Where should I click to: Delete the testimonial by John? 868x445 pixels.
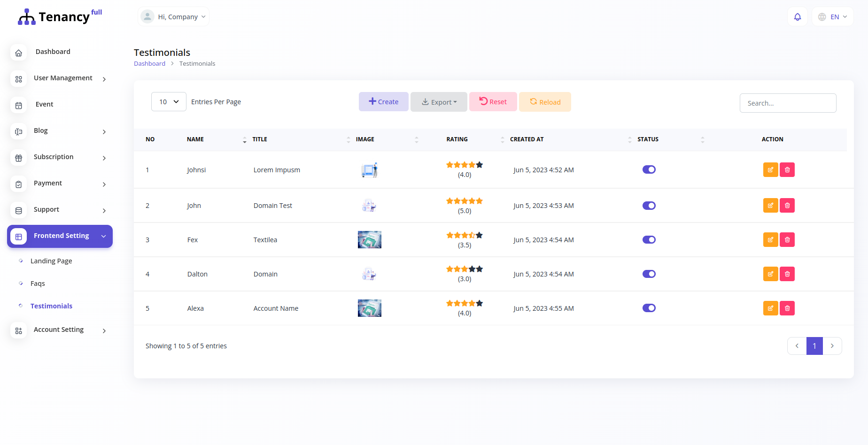(x=787, y=206)
